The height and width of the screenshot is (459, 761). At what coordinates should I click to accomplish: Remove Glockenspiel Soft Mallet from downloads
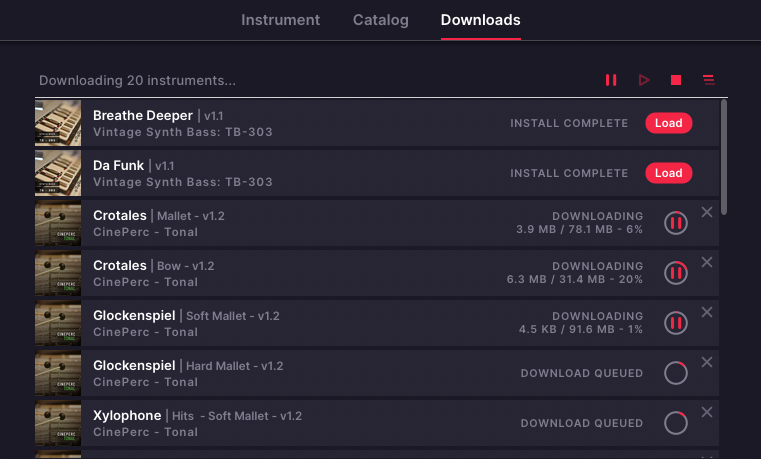tap(707, 312)
